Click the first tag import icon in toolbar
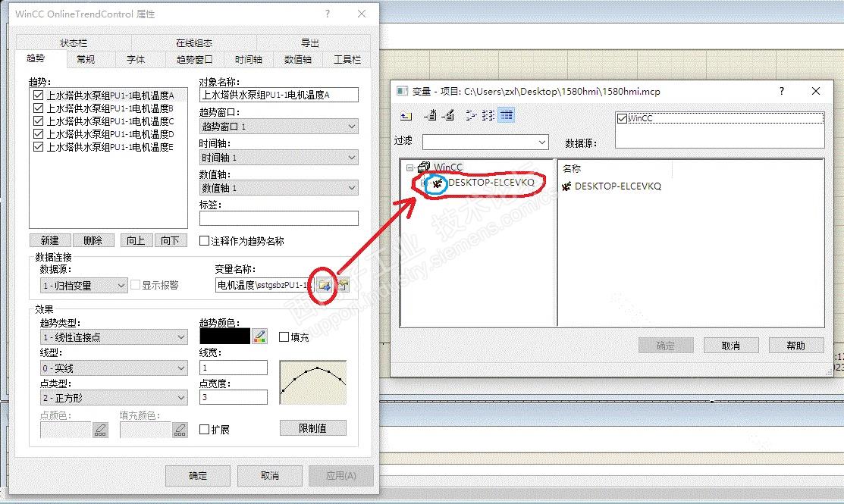 point(430,115)
